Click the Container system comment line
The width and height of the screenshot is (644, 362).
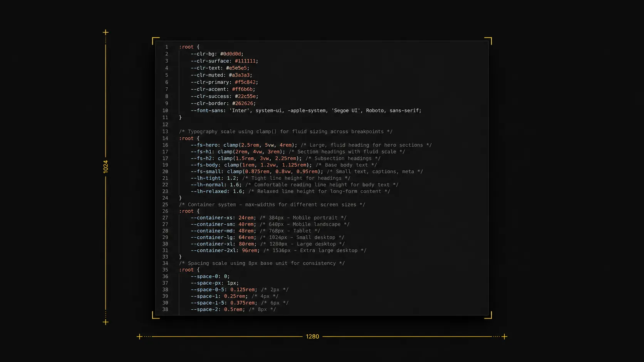[x=272, y=205]
